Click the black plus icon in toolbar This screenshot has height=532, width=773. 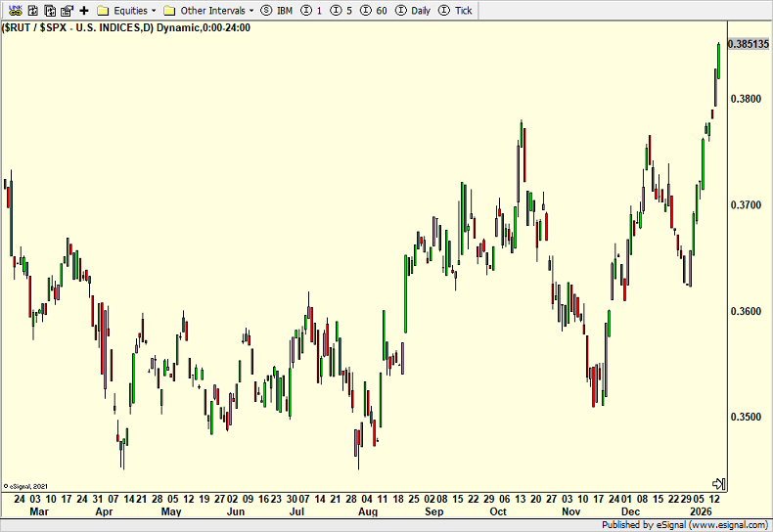(x=83, y=11)
